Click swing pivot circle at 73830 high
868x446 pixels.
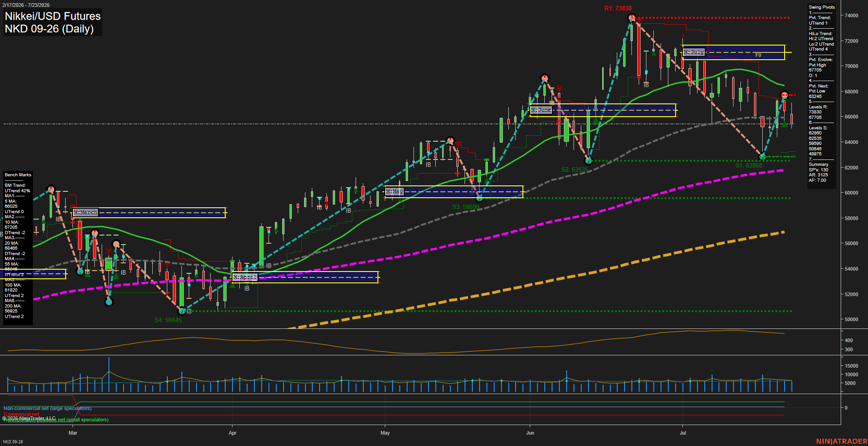[x=631, y=18]
